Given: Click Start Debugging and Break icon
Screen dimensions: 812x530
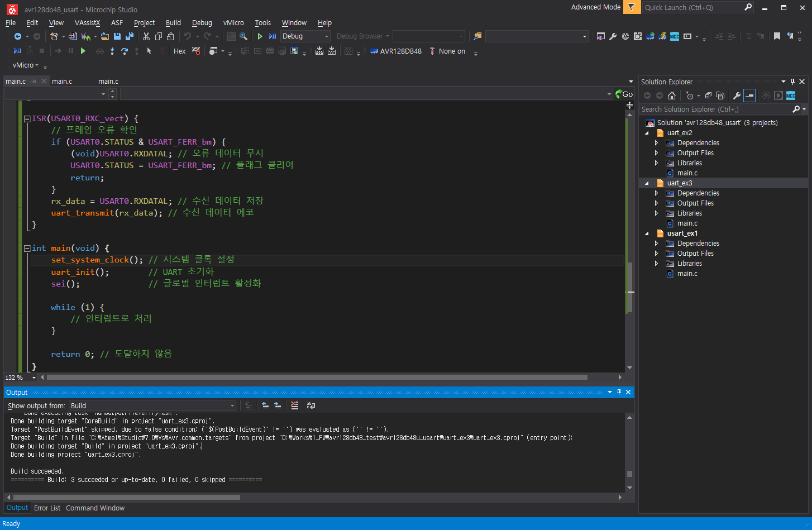Looking at the screenshot, I should [273, 36].
